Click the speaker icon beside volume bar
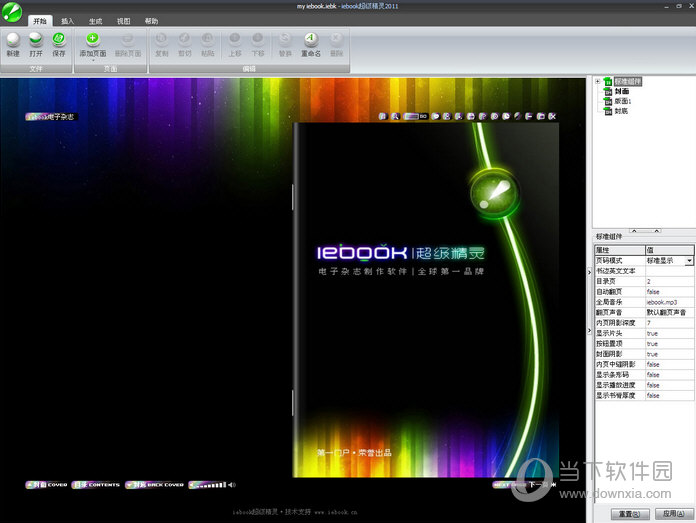The width and height of the screenshot is (696, 523). coord(231,485)
